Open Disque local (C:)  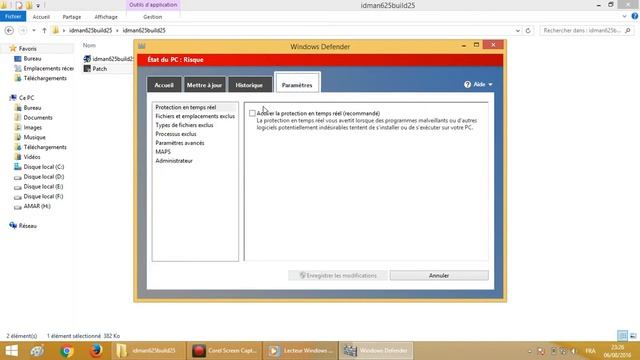44,167
